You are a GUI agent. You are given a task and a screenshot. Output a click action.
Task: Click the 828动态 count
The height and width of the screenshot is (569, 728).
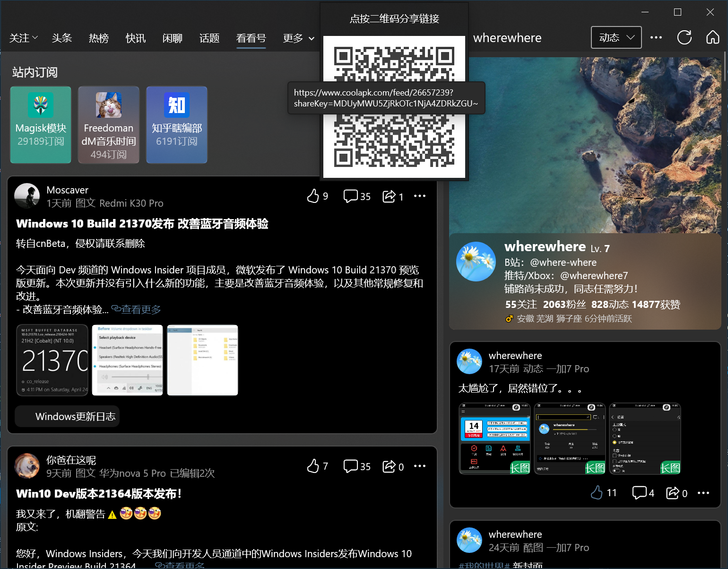[610, 305]
